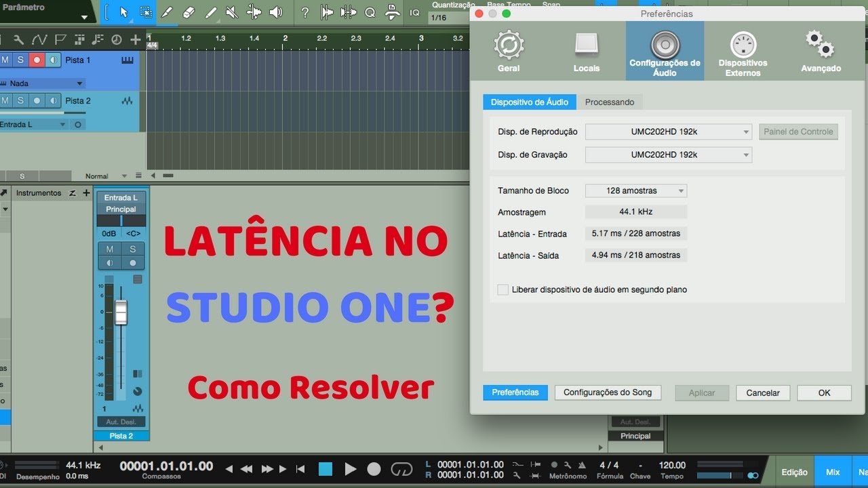
Task: Open the Edição view
Action: pos(794,472)
